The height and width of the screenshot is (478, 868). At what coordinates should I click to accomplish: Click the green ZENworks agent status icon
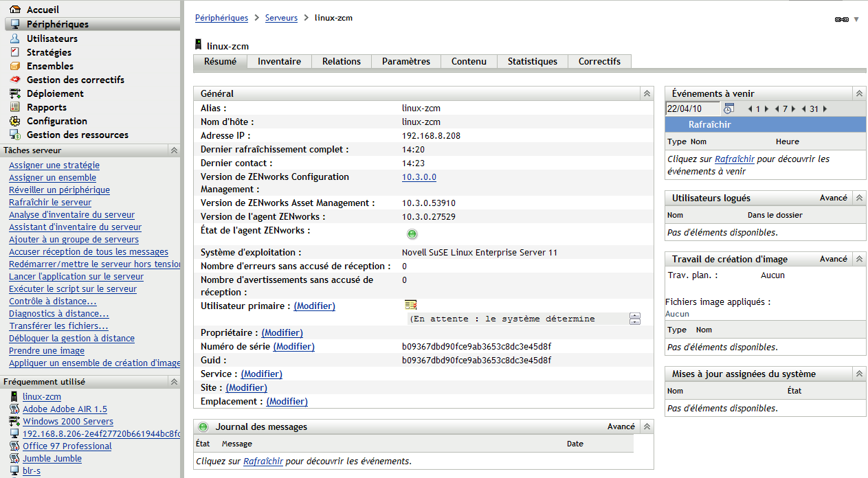click(x=412, y=234)
